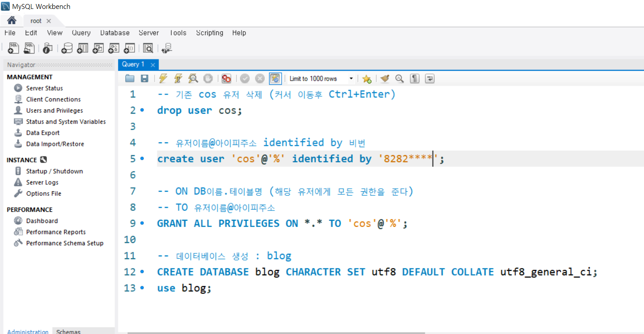Save snippet with the star icon

367,78
